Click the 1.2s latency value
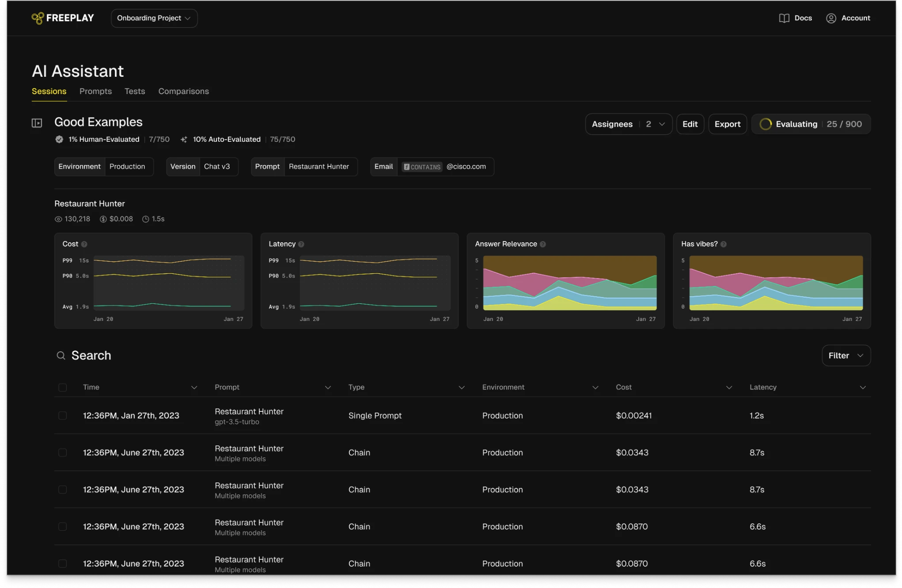The height and width of the screenshot is (588, 902). point(757,416)
